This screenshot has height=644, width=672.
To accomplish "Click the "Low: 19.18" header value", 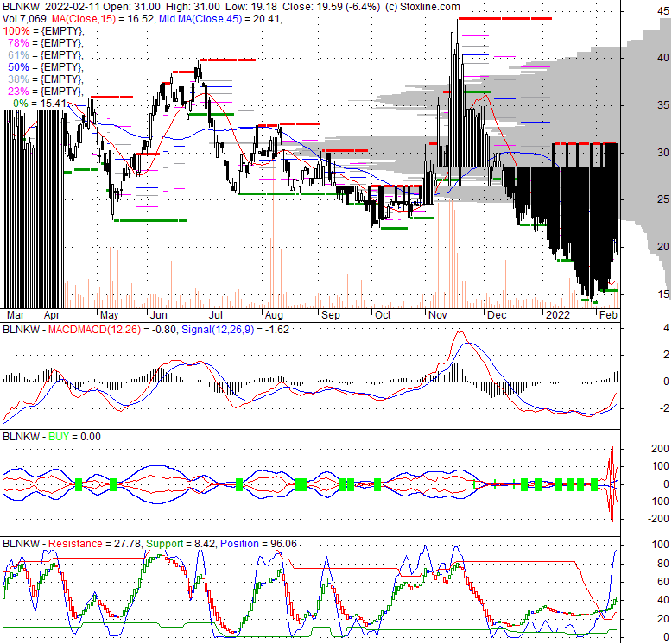I will click(251, 7).
